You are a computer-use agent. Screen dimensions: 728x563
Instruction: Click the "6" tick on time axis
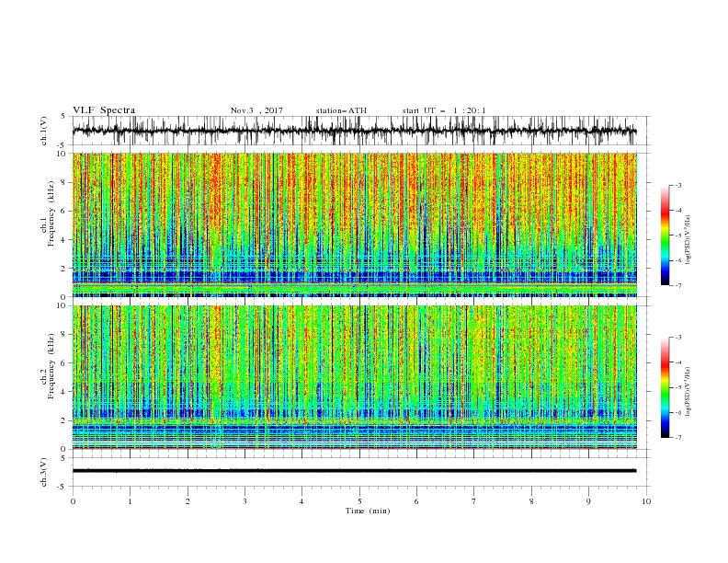tap(417, 501)
